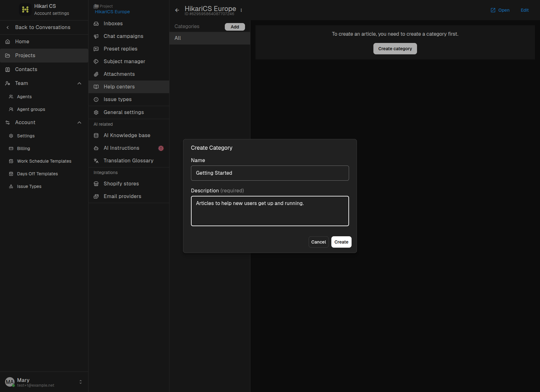This screenshot has width=540, height=392.
Task: Click Cancel in Create Category dialog
Action: pyautogui.click(x=318, y=242)
